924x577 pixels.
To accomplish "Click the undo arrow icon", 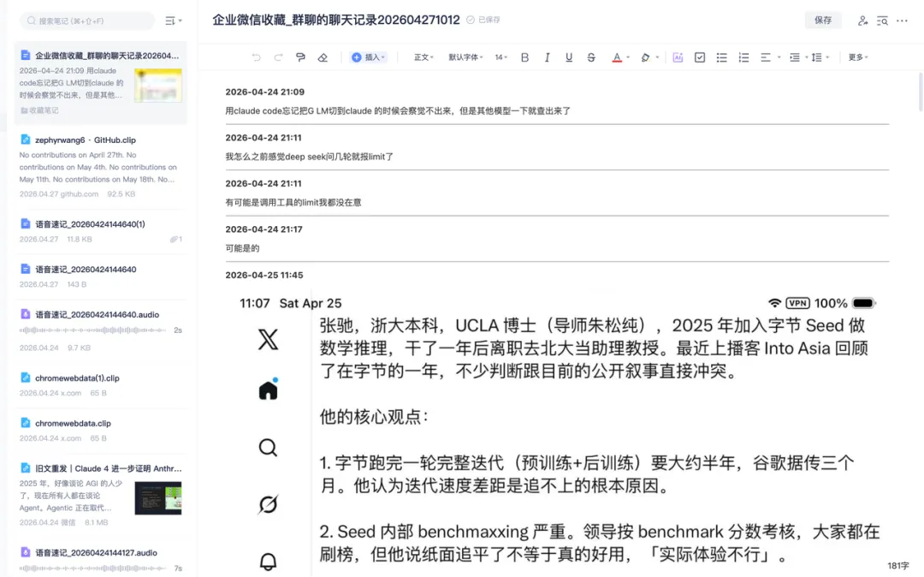I will pos(258,57).
